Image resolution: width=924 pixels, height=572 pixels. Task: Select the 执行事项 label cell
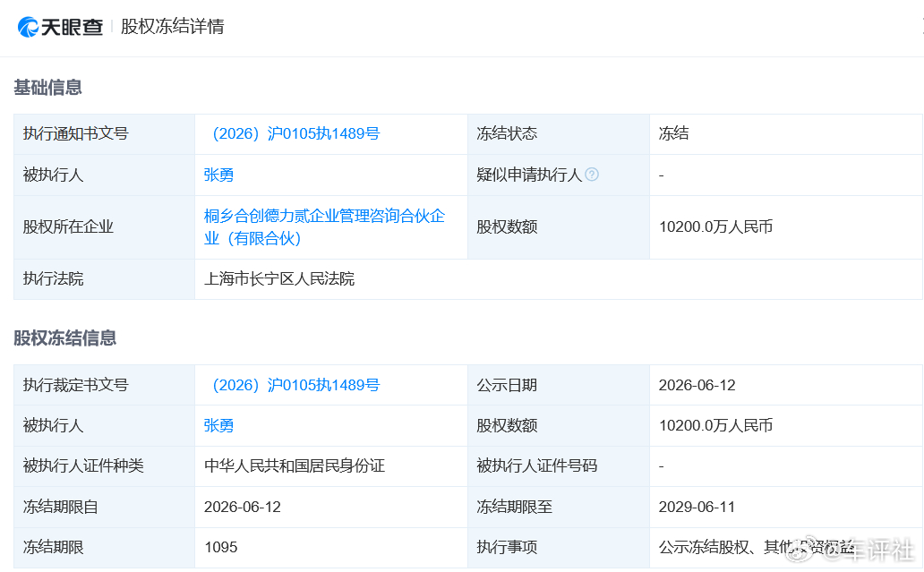pos(559,548)
